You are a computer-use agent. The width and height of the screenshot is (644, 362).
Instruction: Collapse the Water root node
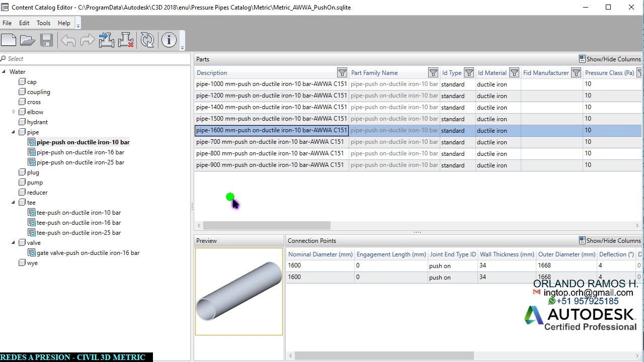(x=4, y=72)
